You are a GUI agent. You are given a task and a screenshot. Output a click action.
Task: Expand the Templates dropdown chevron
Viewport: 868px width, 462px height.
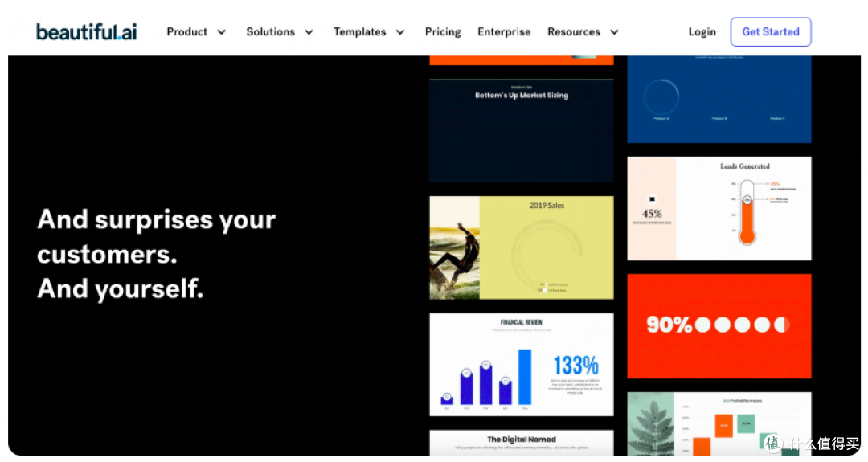400,32
